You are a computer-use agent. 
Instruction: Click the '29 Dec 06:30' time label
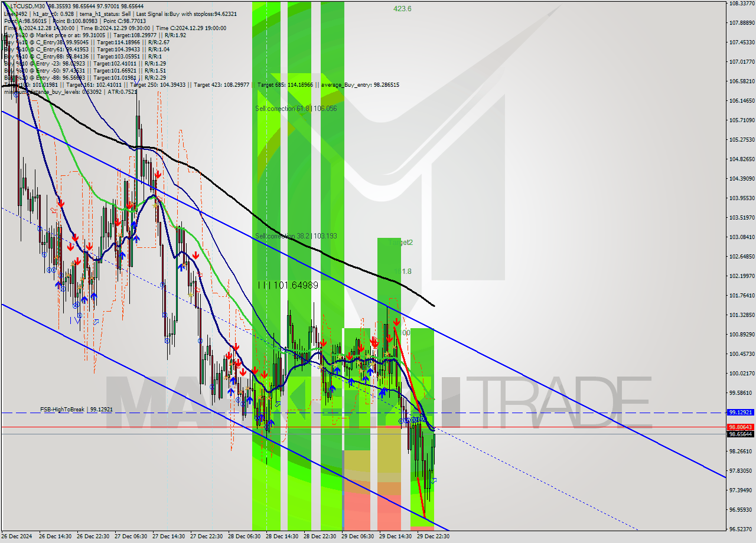(x=357, y=537)
